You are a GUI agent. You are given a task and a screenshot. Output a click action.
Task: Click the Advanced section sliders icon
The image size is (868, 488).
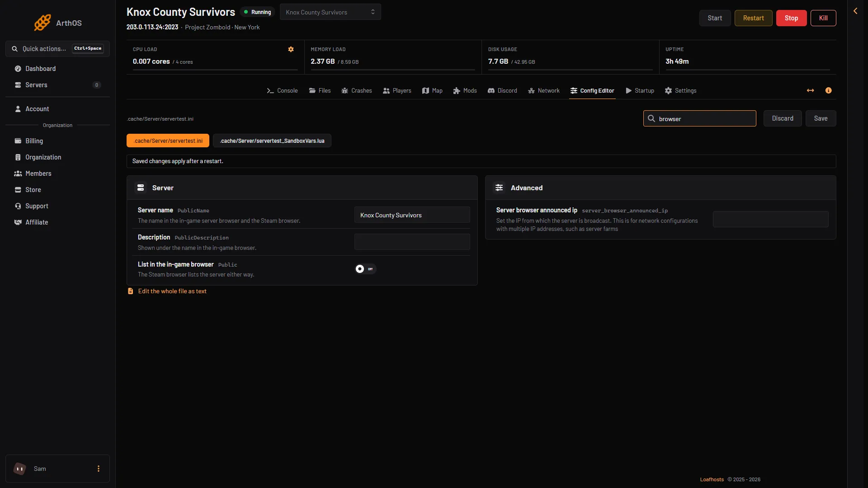tap(499, 188)
